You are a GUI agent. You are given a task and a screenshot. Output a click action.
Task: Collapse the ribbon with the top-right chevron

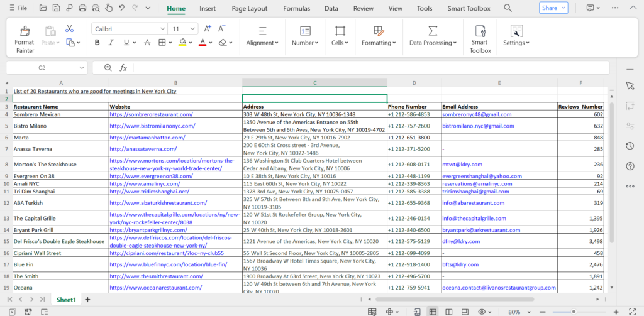[x=633, y=8]
